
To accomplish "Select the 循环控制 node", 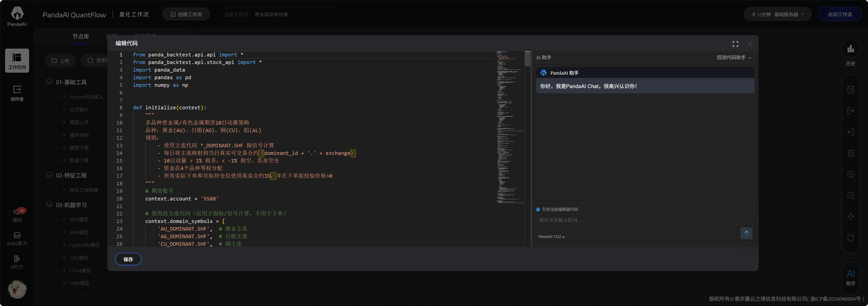I will [x=79, y=135].
